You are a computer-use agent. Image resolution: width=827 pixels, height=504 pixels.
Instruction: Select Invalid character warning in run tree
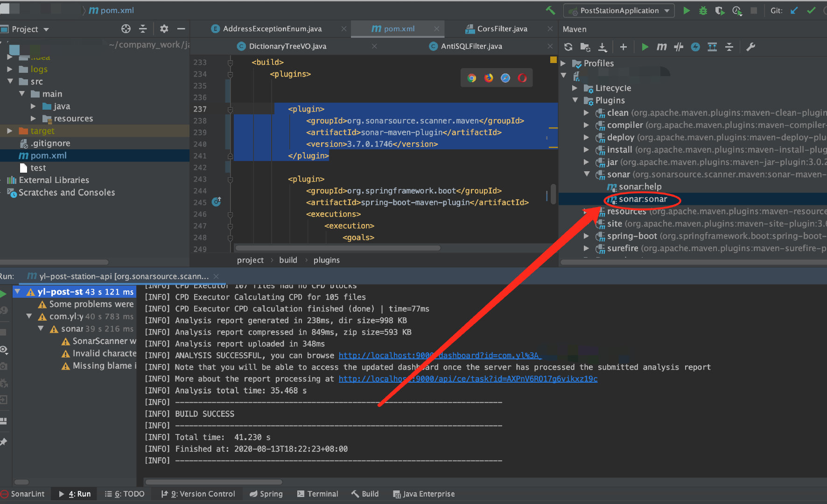(x=104, y=354)
